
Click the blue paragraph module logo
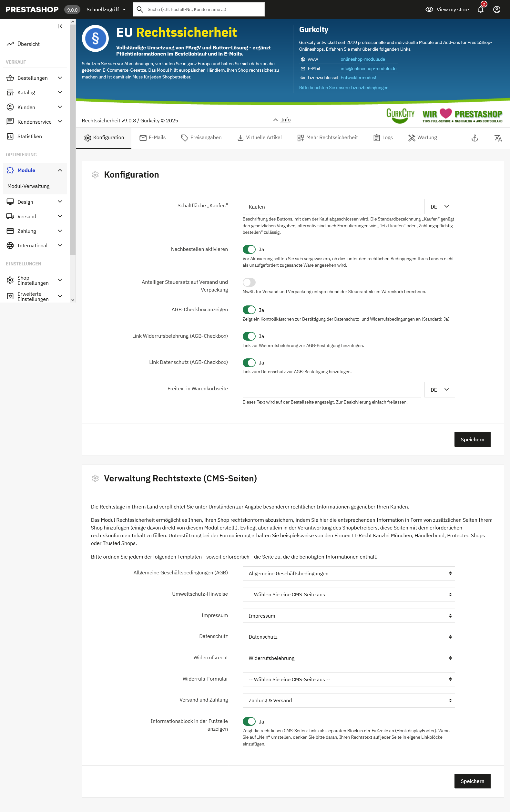tap(96, 38)
